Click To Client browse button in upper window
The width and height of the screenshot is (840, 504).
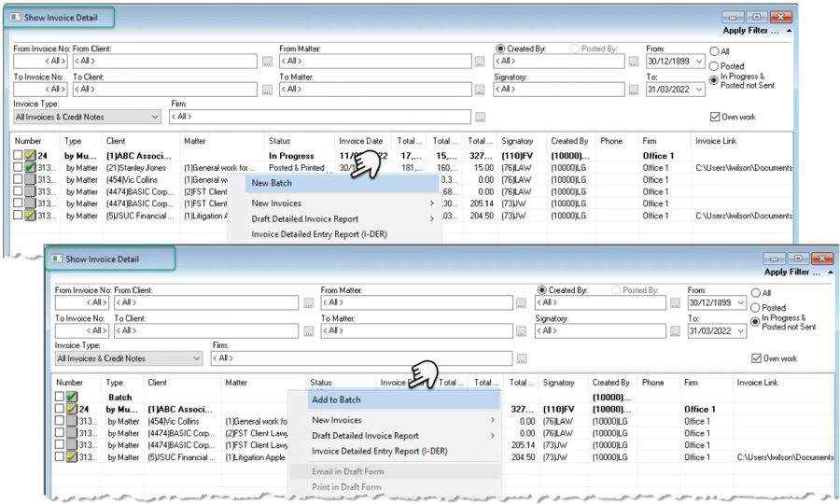pyautogui.click(x=267, y=90)
